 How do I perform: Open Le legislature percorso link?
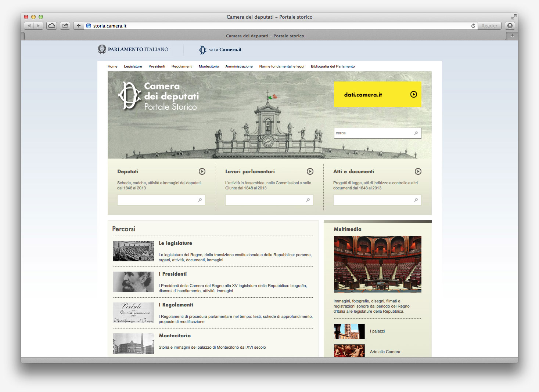click(x=175, y=243)
